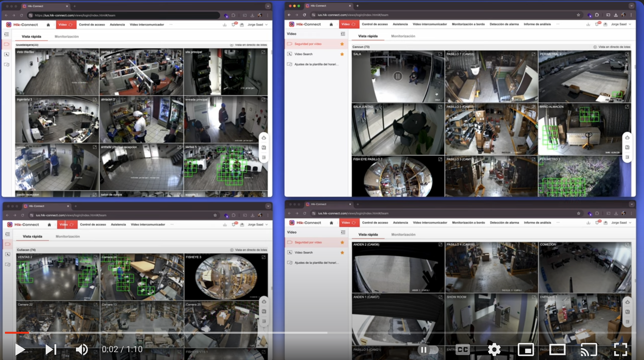644x360 pixels.
Task: Enable theater mode in the video player
Action: pos(557,350)
